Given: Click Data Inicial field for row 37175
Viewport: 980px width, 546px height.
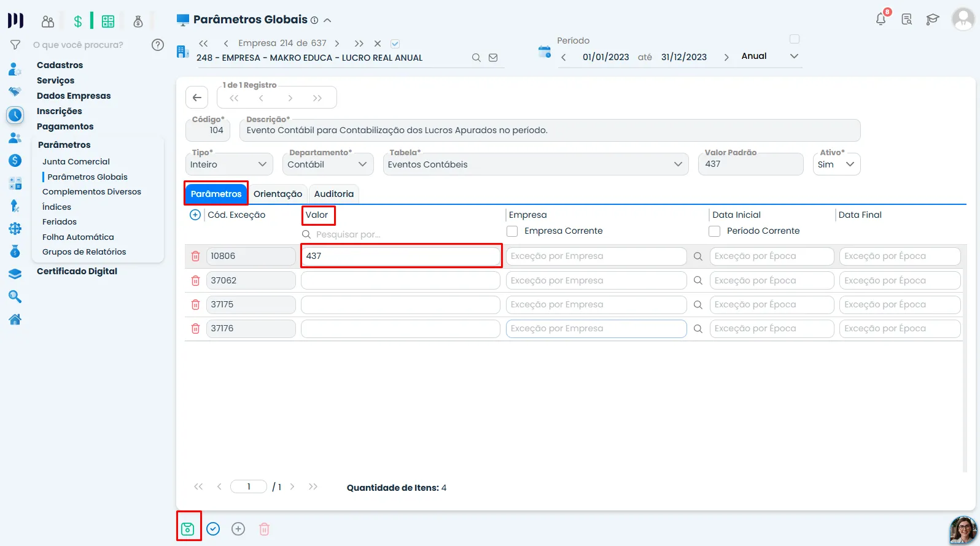Looking at the screenshot, I should 772,304.
